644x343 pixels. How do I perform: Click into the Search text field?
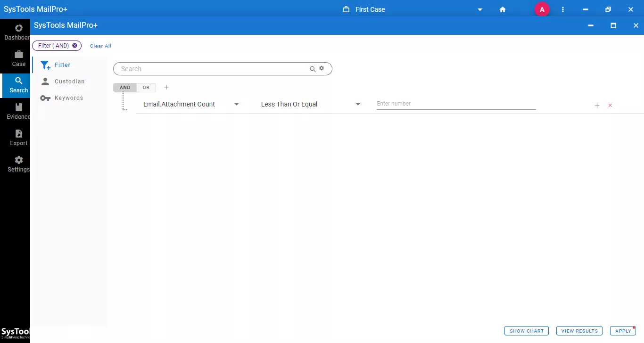tap(212, 69)
